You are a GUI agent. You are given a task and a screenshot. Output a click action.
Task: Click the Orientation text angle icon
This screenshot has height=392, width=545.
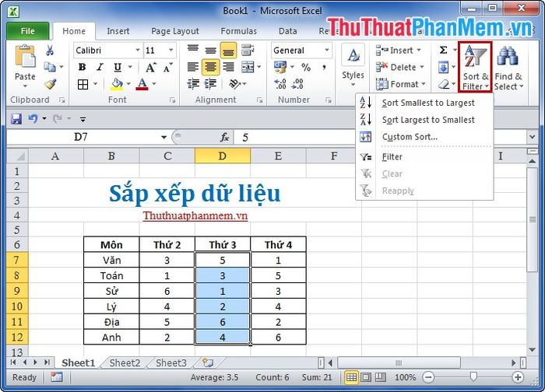pos(235,84)
